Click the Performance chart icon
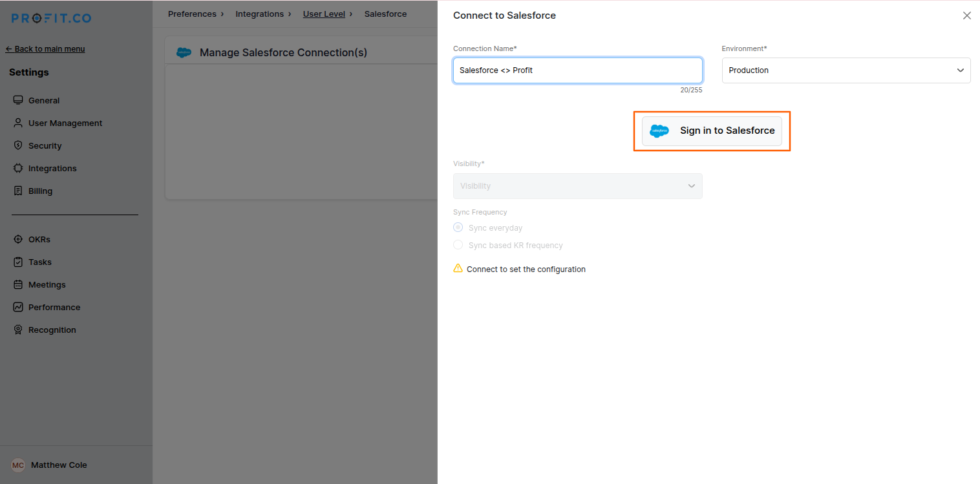This screenshot has height=484, width=980. 18,307
